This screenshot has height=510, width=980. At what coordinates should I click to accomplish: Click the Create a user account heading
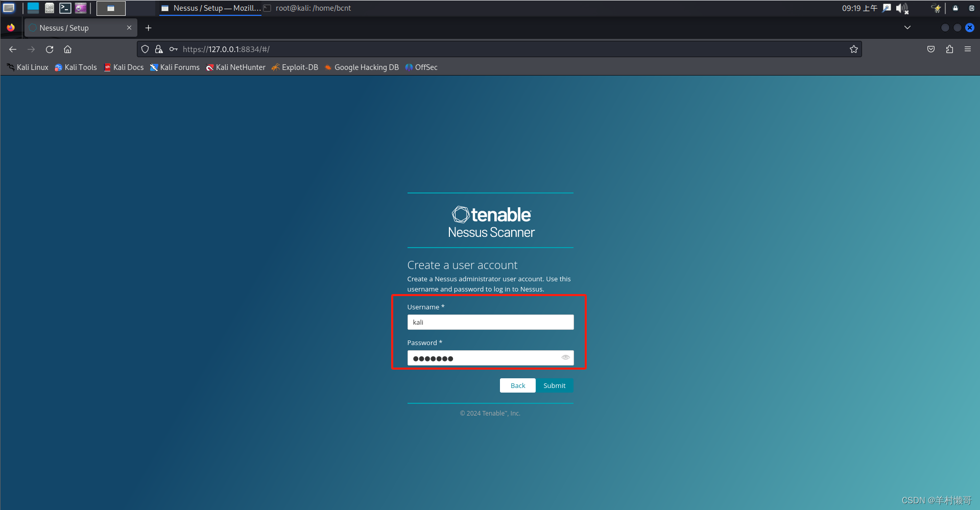462,265
